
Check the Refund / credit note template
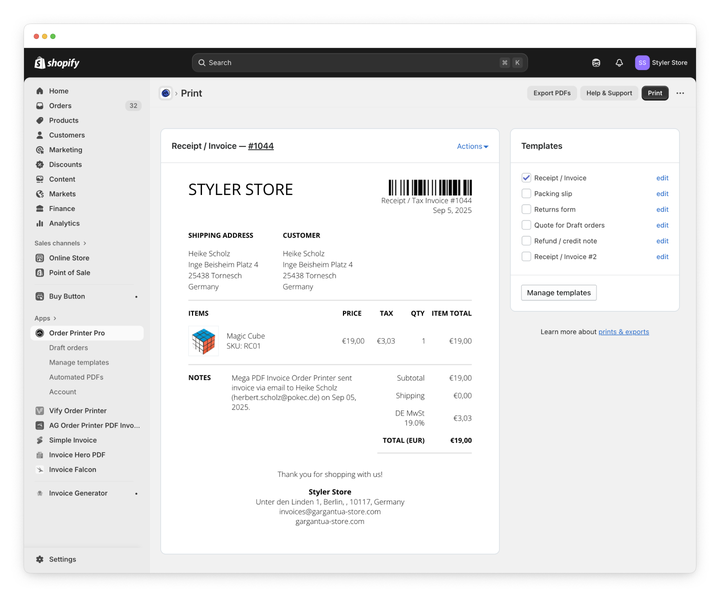click(x=526, y=241)
